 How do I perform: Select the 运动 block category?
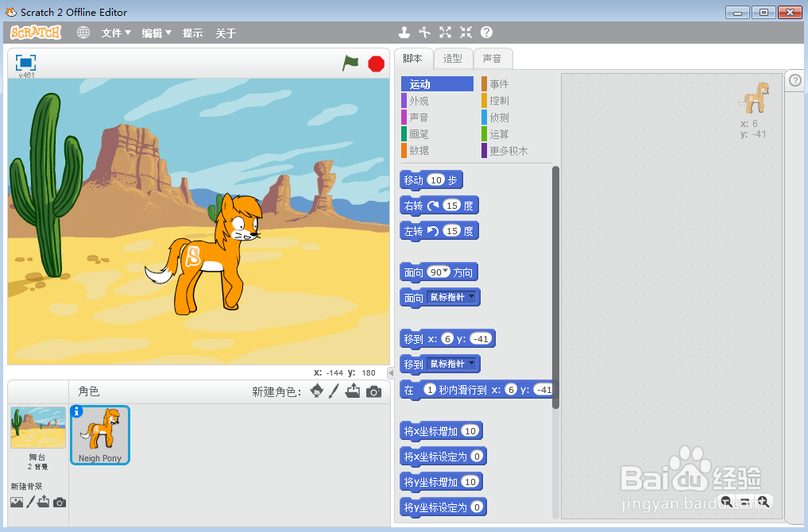click(437, 84)
